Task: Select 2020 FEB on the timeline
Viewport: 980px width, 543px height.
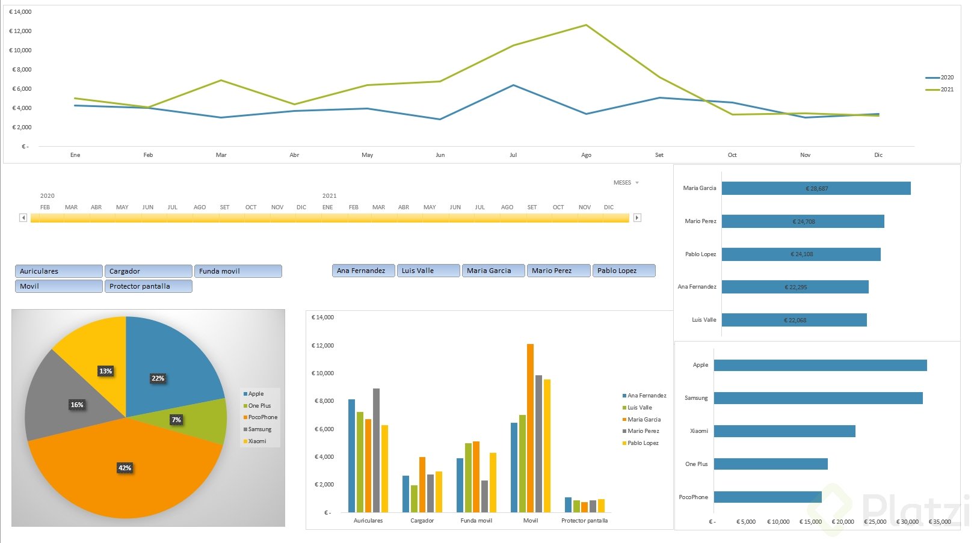Action: tap(45, 218)
